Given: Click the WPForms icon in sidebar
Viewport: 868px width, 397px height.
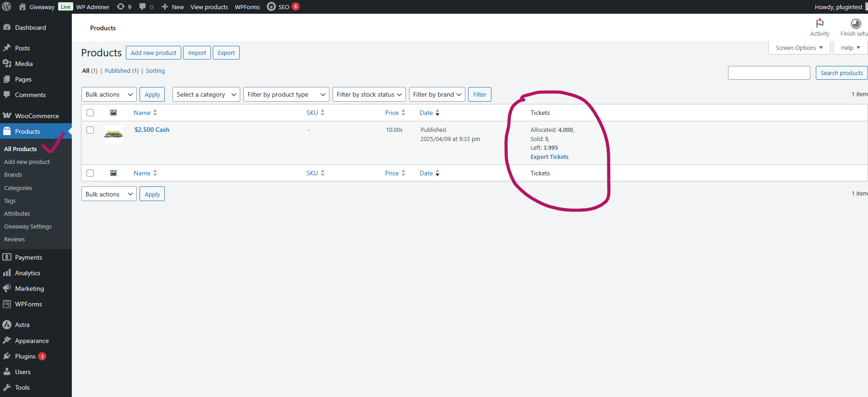Looking at the screenshot, I should [7, 304].
